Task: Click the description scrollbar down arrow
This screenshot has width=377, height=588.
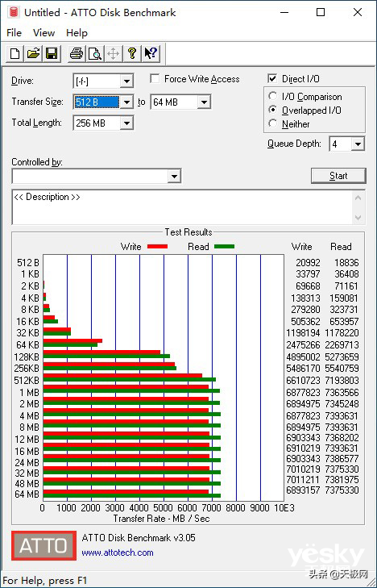Action: pos(358,218)
